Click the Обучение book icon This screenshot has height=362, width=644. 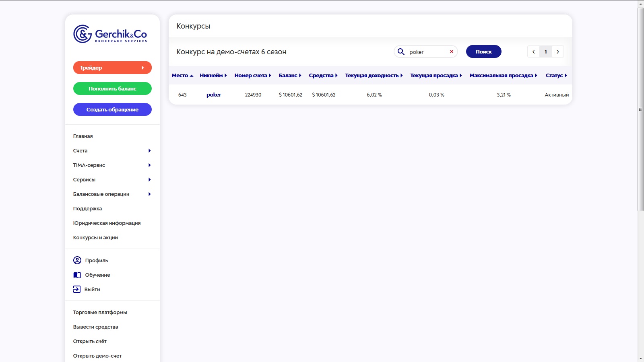click(x=77, y=275)
